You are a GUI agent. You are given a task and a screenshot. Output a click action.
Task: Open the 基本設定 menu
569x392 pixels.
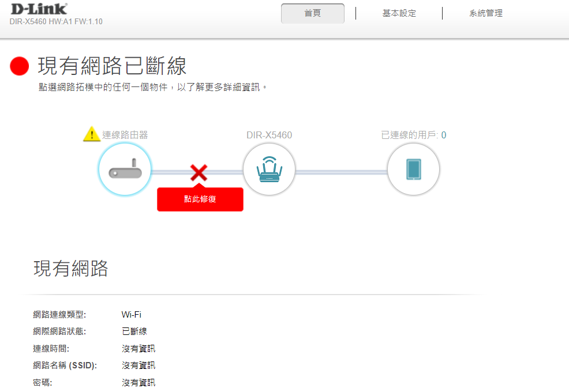[399, 13]
